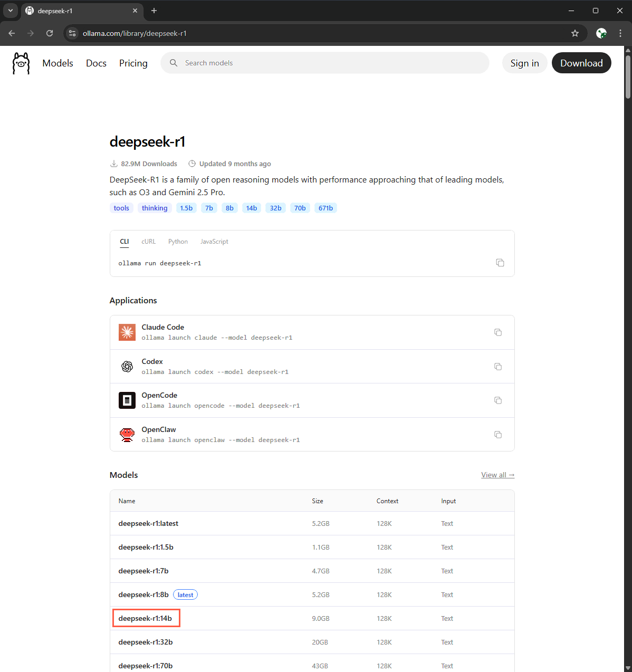Viewport: 632px width, 672px height.
Task: Open the deepseek-r1:14b model row
Action: [312, 618]
